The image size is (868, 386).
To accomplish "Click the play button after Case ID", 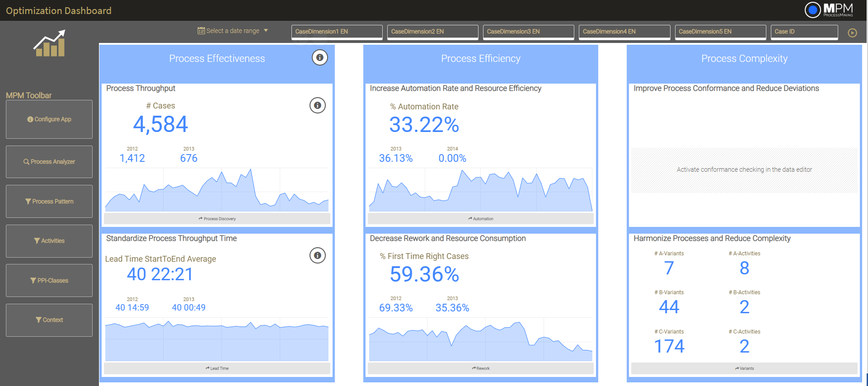I will click(852, 33).
